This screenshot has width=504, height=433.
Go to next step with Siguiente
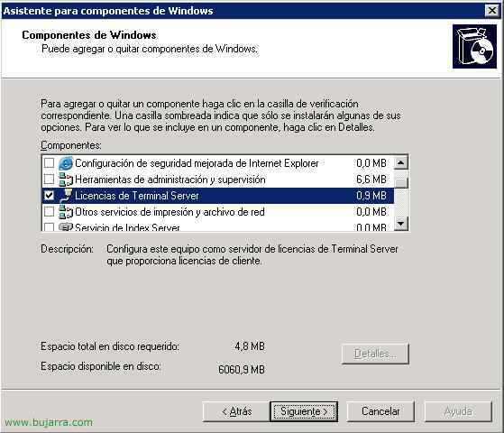pos(304,411)
